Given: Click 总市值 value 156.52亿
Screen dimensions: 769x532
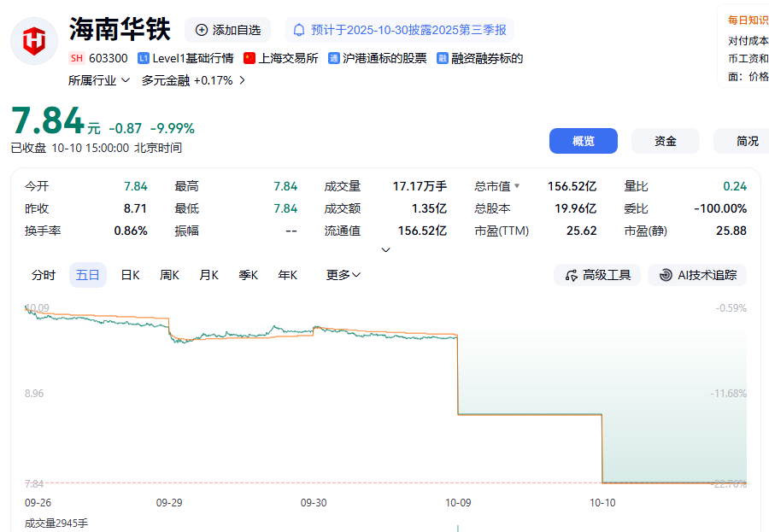Looking at the screenshot, I should point(572,186).
